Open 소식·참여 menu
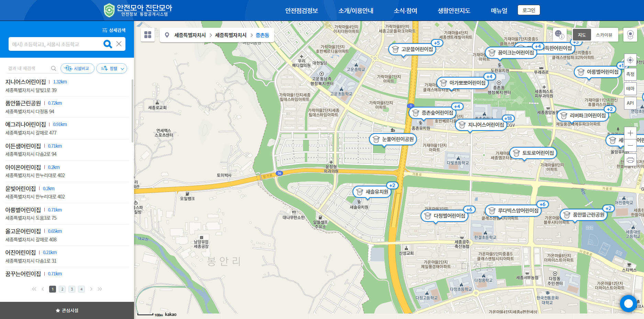The width and height of the screenshot is (644, 319). click(406, 11)
